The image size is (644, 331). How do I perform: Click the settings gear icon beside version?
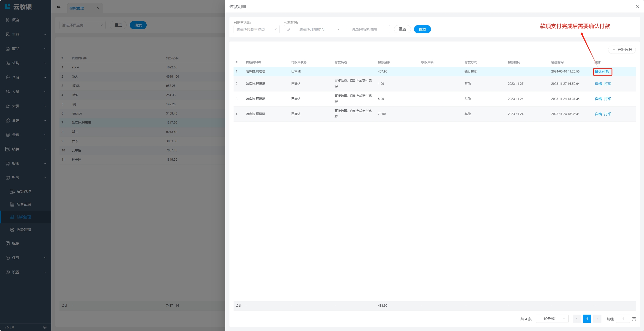tap(45, 327)
